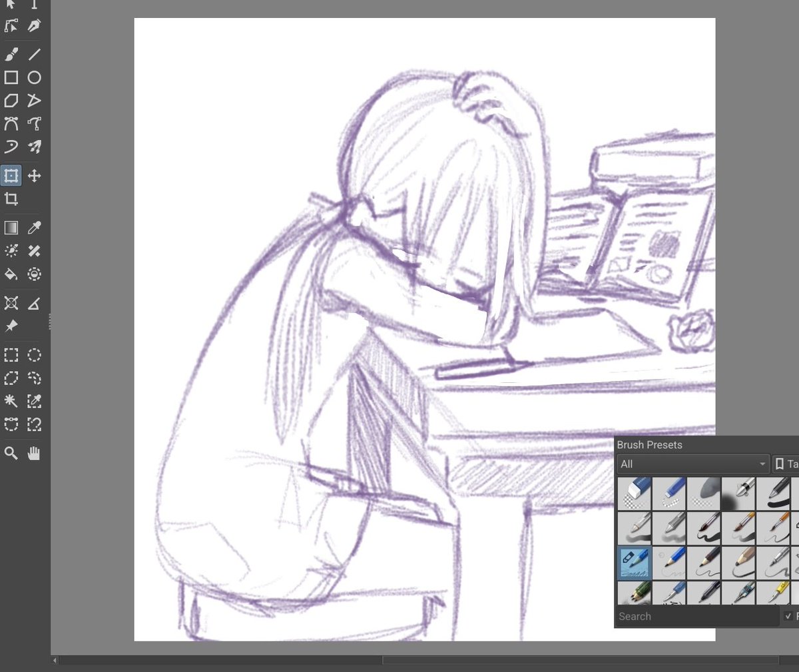Toggle the checkbox beside the Search field
The image size is (799, 672).
(x=789, y=617)
